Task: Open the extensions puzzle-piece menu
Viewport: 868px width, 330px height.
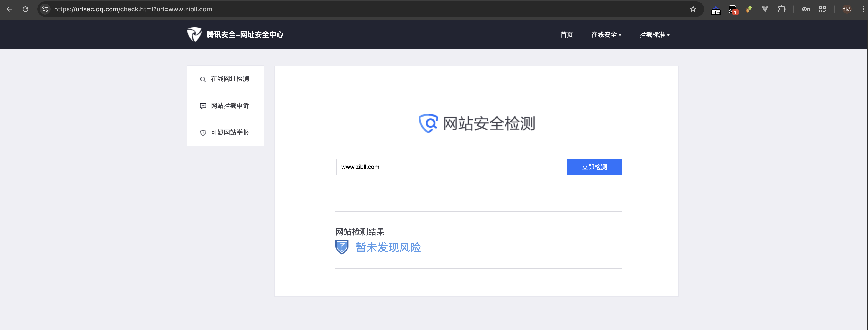Action: point(781,9)
